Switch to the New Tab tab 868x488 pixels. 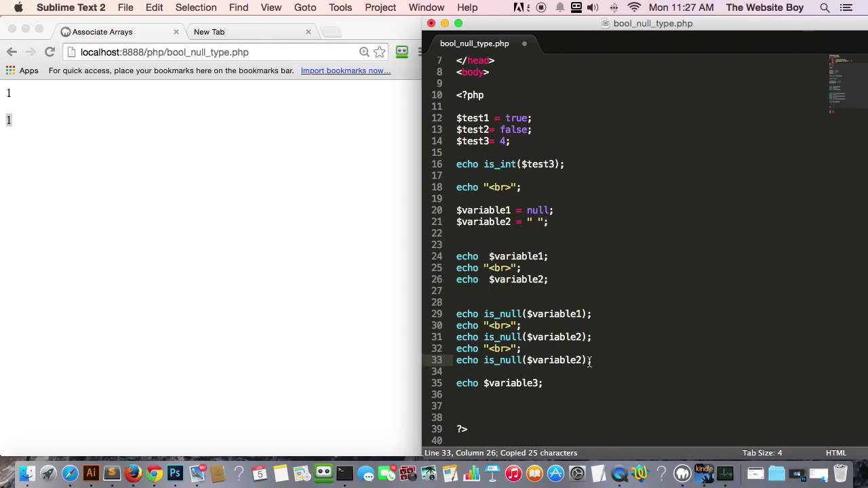pyautogui.click(x=250, y=32)
